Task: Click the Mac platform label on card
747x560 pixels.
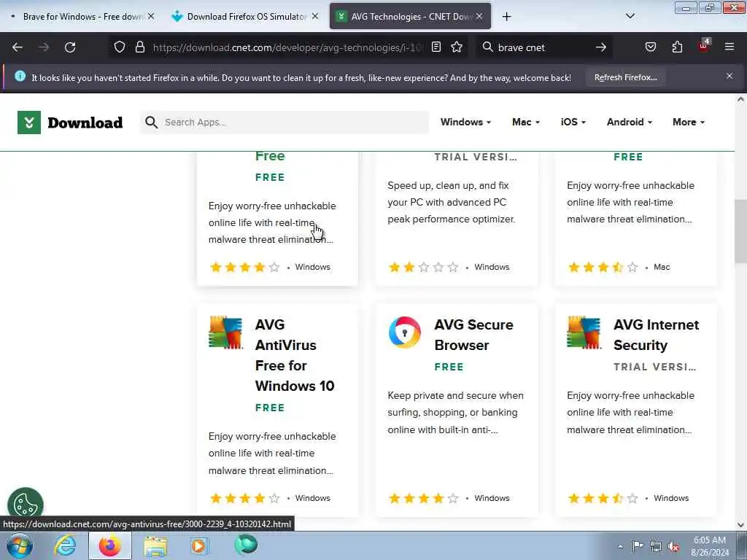Action: click(x=661, y=267)
